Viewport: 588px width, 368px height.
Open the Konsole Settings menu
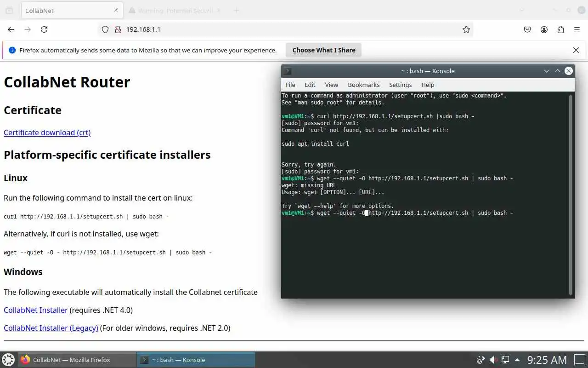click(401, 85)
